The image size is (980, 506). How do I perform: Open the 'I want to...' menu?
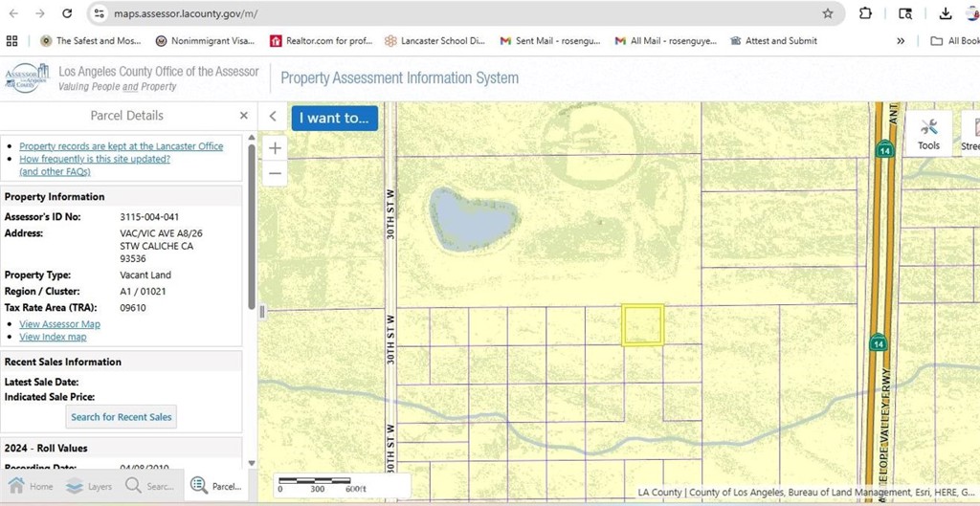point(334,118)
